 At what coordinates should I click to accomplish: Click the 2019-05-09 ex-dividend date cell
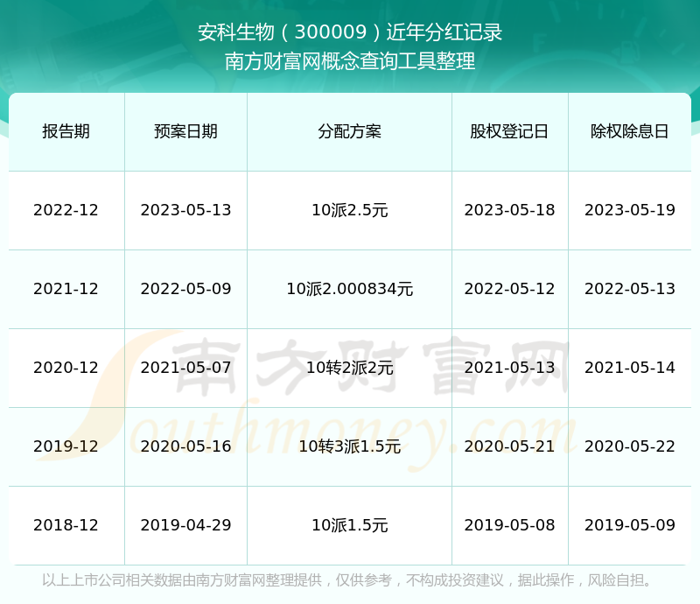629,525
